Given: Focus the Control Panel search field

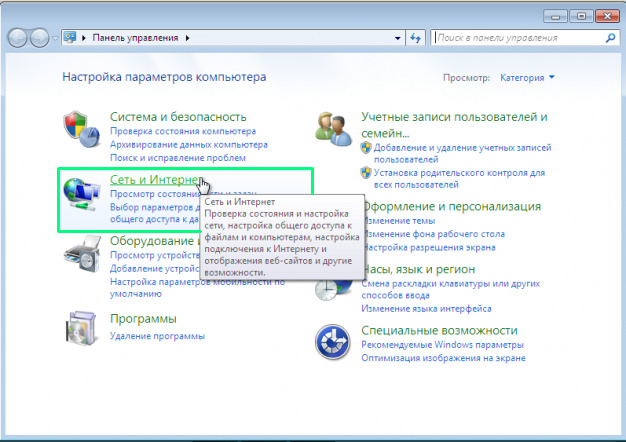Looking at the screenshot, I should [515, 38].
